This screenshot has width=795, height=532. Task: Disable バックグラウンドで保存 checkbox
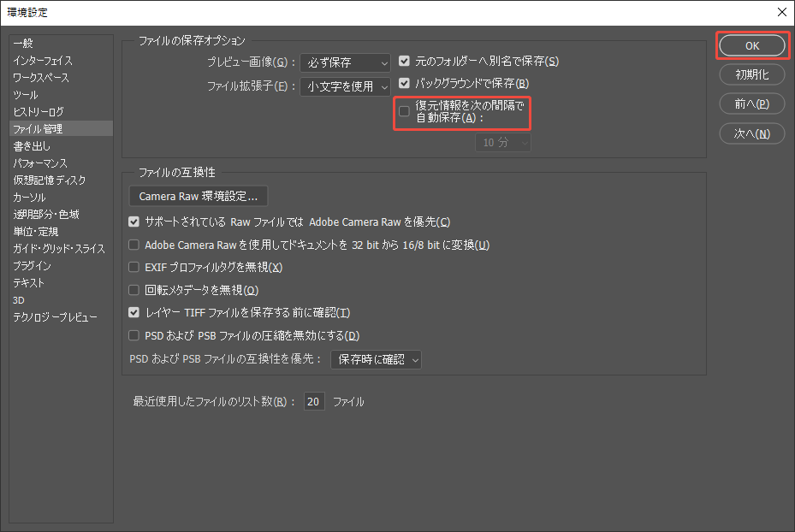click(x=404, y=83)
